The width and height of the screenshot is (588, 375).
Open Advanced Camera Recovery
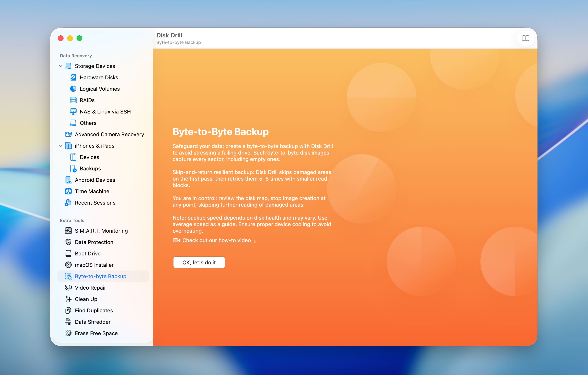pos(109,134)
